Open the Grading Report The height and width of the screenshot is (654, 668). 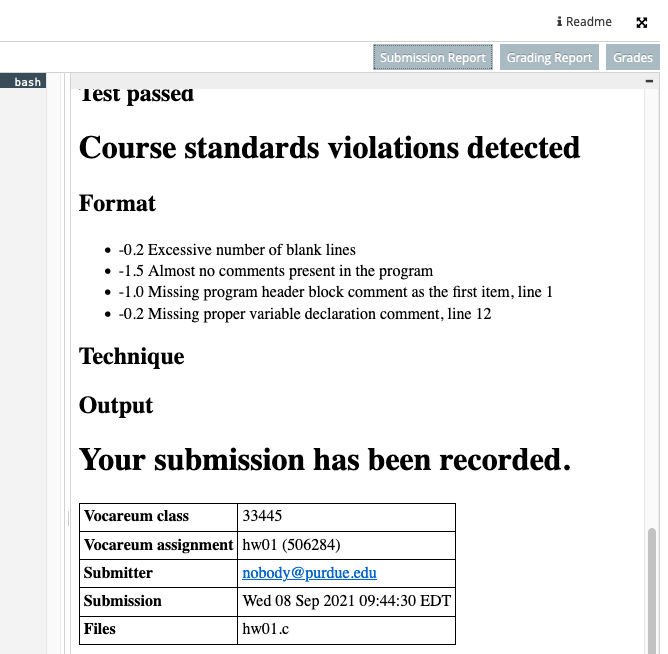pos(549,57)
